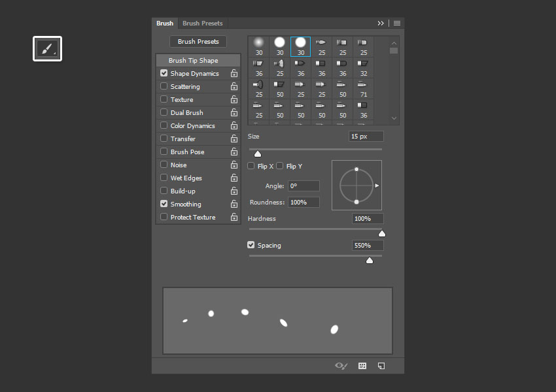This screenshot has height=392, width=556.
Task: Create new brush icon at panel bottom
Action: 381,366
